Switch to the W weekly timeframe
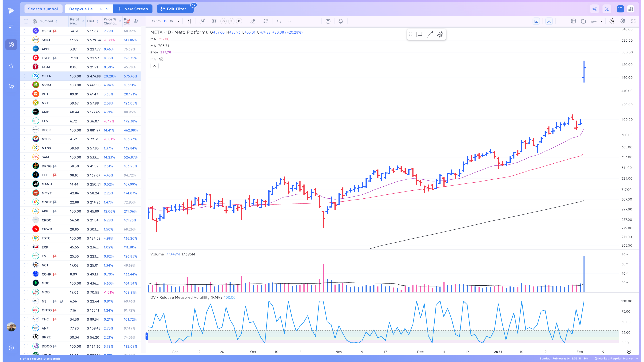 click(171, 21)
